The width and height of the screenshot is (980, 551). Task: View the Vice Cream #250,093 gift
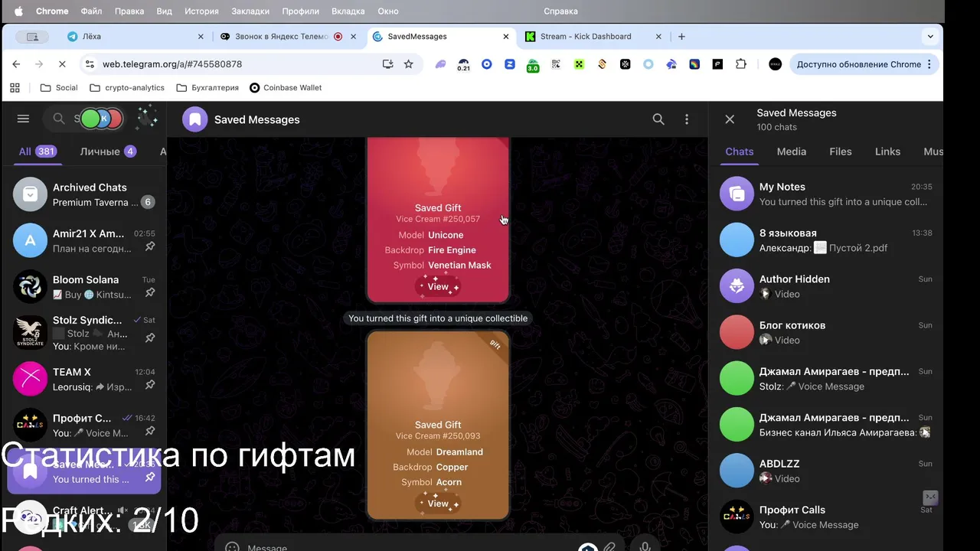tap(438, 504)
